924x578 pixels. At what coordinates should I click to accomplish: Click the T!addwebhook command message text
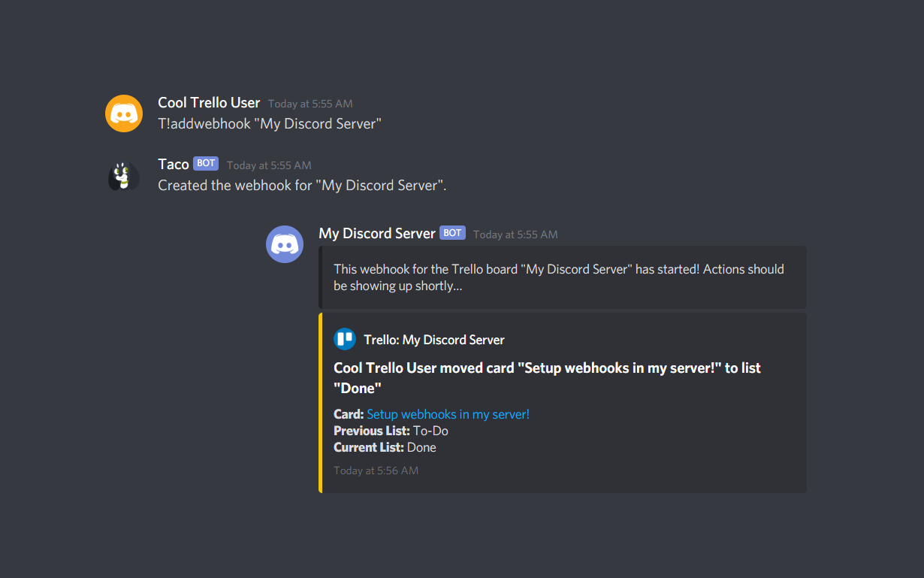pos(270,124)
